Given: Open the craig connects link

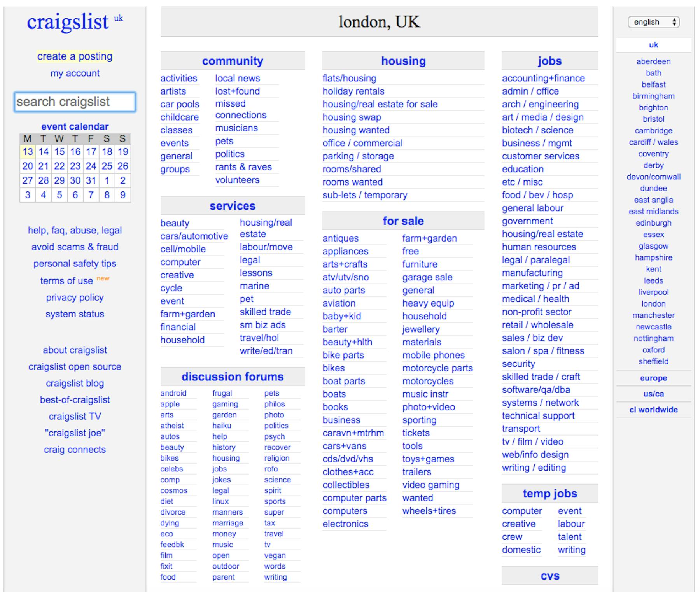Looking at the screenshot, I should tap(75, 450).
